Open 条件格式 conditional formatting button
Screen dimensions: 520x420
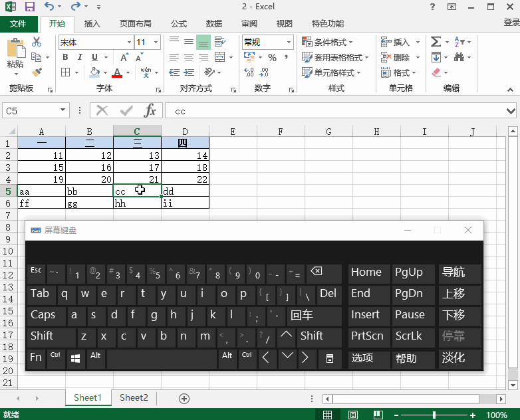(x=333, y=43)
